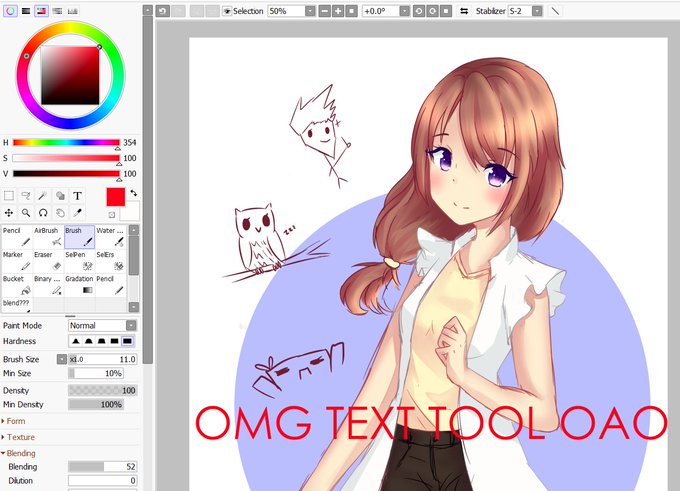This screenshot has width=680, height=491.
Task: Adjust the Hue slider bar
Action: (x=66, y=142)
